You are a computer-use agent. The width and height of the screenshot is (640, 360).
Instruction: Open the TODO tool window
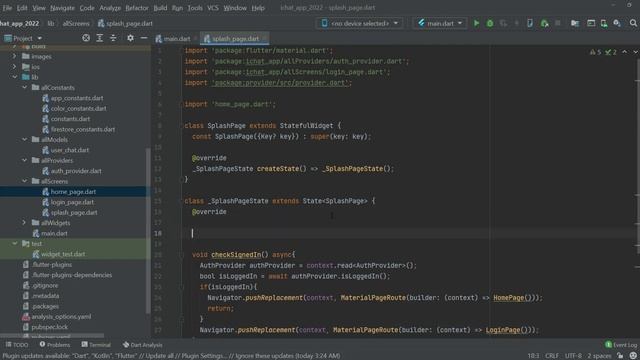pyautogui.click(x=17, y=345)
